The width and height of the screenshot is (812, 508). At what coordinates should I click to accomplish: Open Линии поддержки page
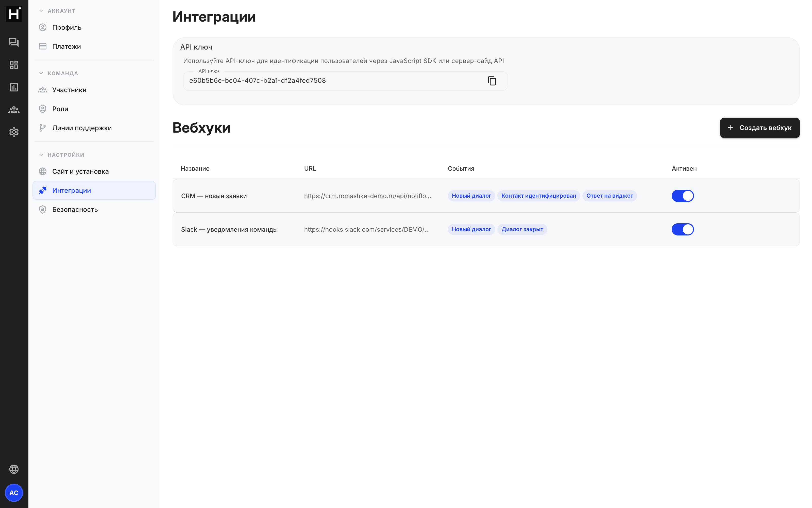click(94, 128)
